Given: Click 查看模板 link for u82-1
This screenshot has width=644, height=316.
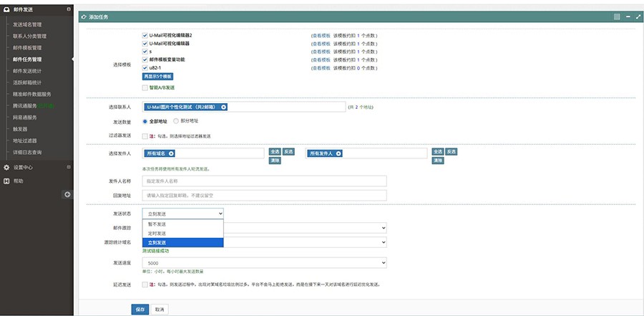Looking at the screenshot, I should [321, 68].
